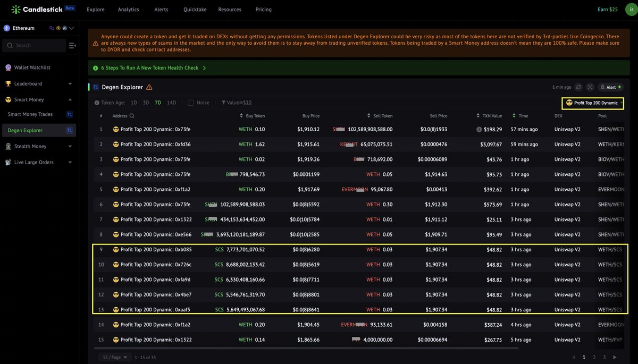Open the Quicktake menu

(x=195, y=10)
